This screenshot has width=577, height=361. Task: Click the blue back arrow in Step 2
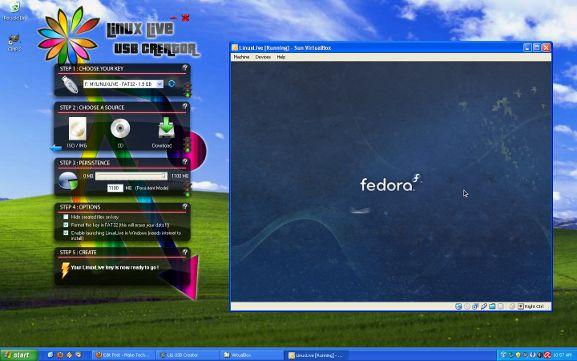56,148
